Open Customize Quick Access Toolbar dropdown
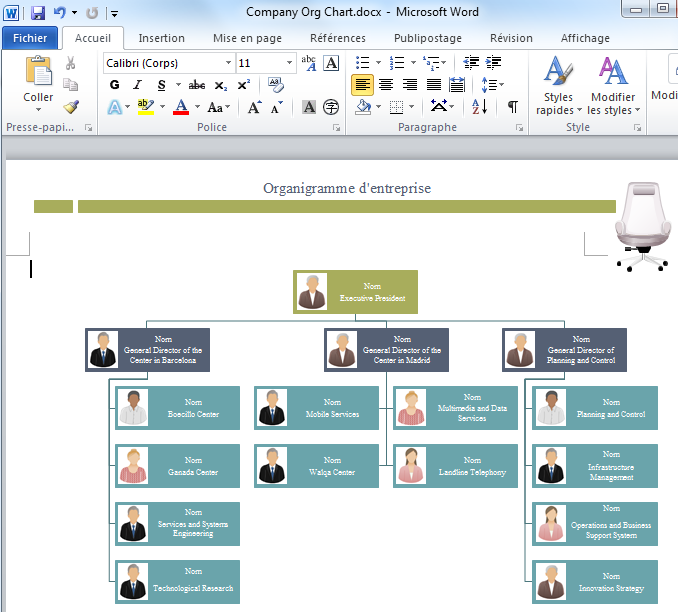678x612 pixels. pos(114,14)
